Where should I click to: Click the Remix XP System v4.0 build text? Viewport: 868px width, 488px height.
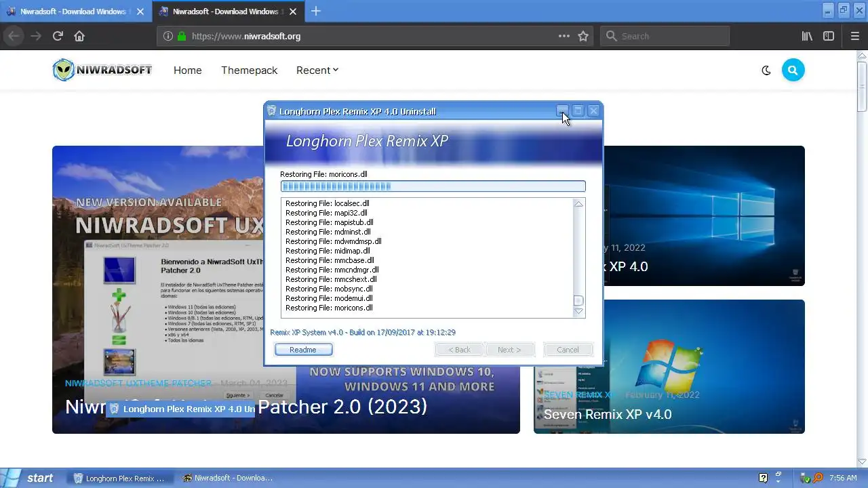[363, 332]
